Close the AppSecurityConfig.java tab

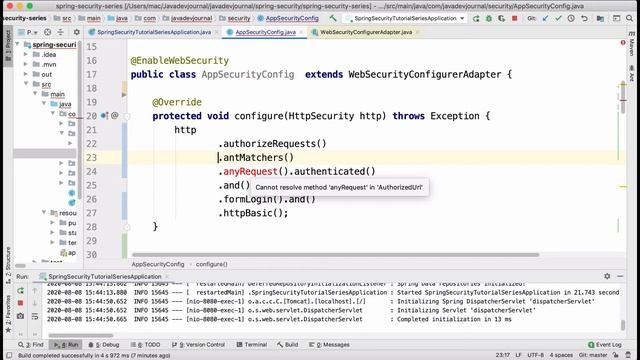click(x=301, y=32)
